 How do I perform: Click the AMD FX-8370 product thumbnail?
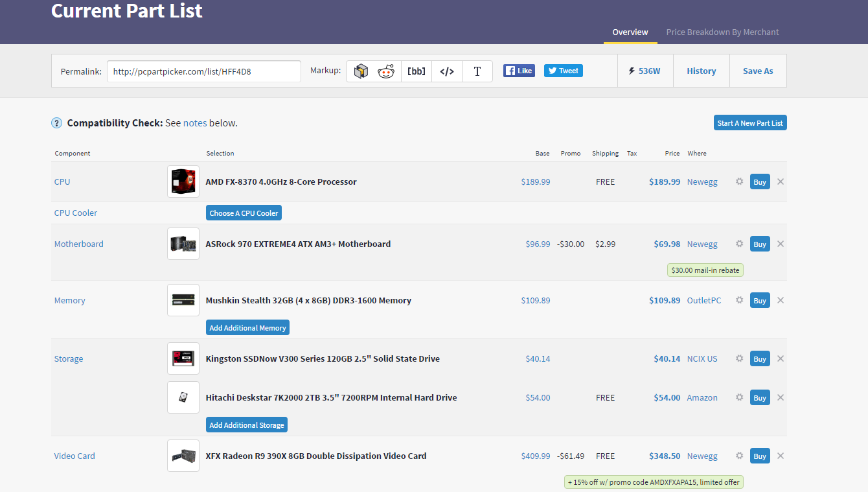pyautogui.click(x=183, y=182)
